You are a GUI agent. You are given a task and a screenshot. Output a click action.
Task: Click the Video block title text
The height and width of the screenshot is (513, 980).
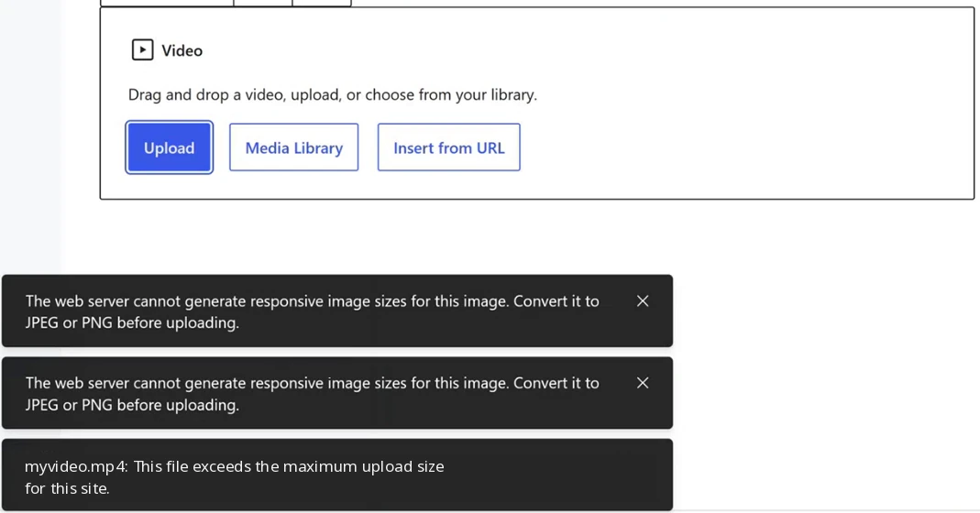pyautogui.click(x=182, y=50)
